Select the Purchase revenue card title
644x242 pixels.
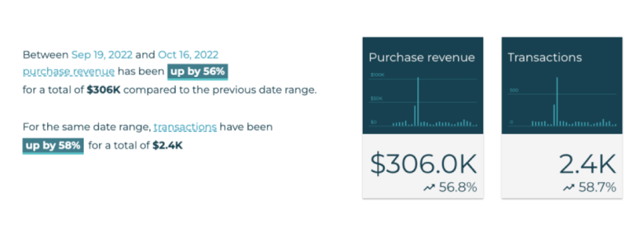pyautogui.click(x=422, y=57)
